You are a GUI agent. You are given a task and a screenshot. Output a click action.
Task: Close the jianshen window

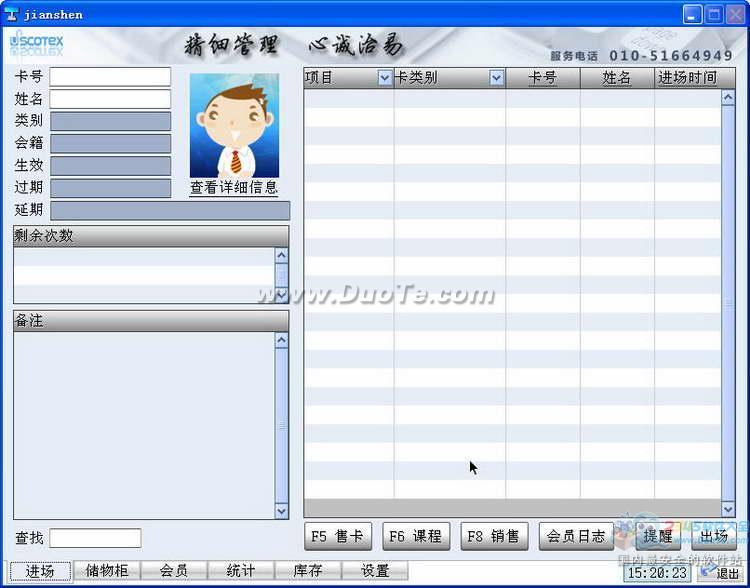tap(736, 14)
